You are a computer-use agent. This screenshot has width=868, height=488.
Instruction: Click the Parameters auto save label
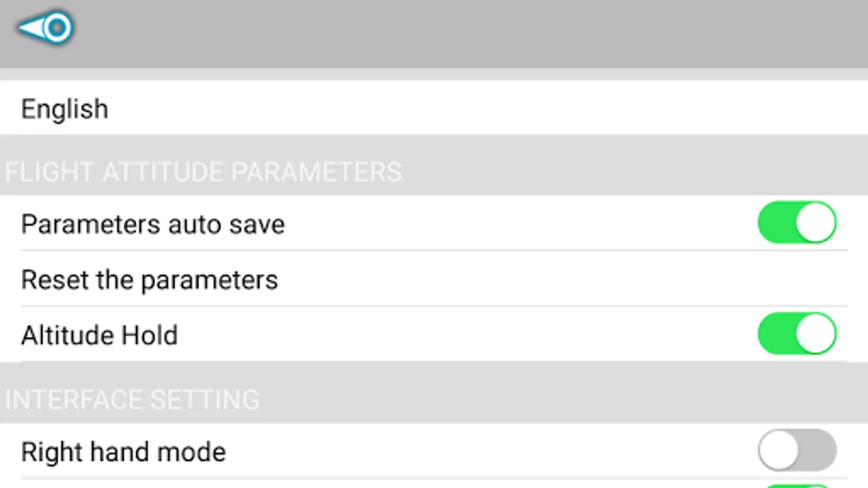tap(153, 224)
